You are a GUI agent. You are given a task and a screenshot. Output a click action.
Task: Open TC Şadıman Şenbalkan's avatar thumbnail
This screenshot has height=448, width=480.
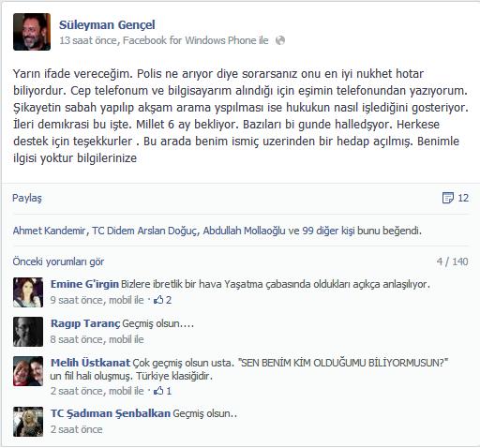[28, 422]
